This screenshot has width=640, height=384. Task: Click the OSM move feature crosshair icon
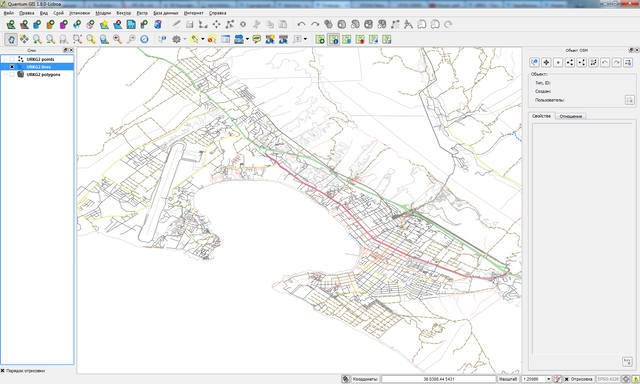tap(546, 62)
